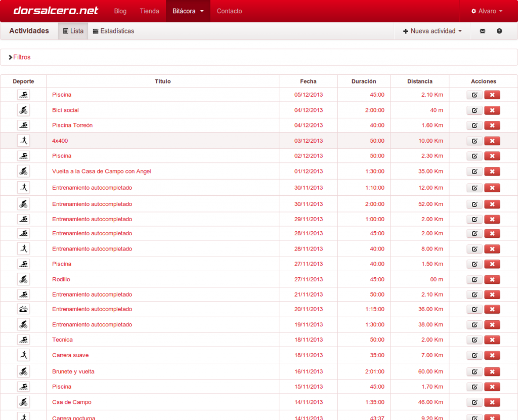Click the running icon in the 4x400 row
The width and height of the screenshot is (518, 420).
tap(23, 141)
